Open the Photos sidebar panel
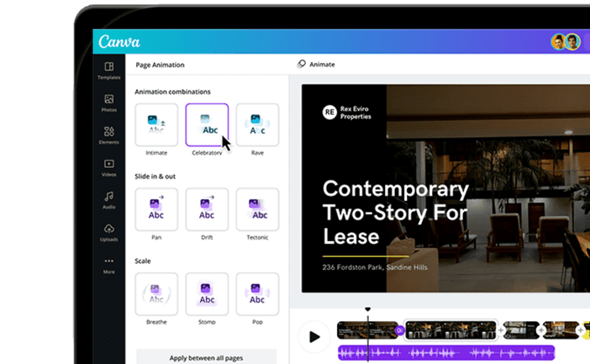This screenshot has height=364, width=590. click(x=109, y=103)
